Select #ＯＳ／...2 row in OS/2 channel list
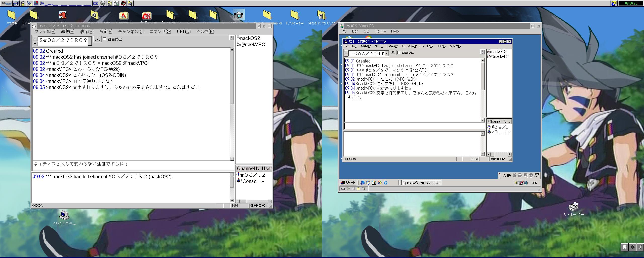The height and width of the screenshot is (258, 644). click(x=251, y=175)
